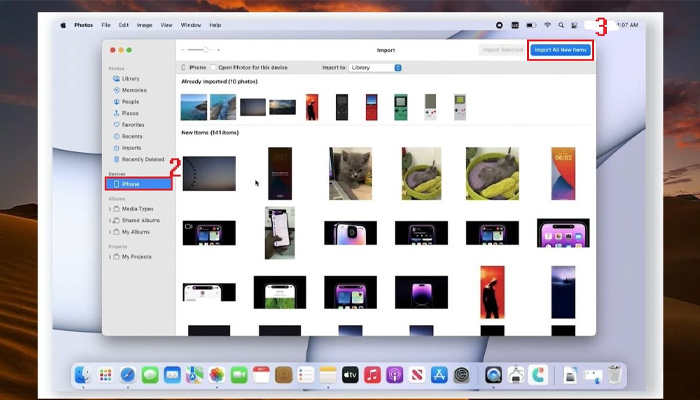Expand the My Projects group
The width and height of the screenshot is (700, 400).
tap(110, 257)
